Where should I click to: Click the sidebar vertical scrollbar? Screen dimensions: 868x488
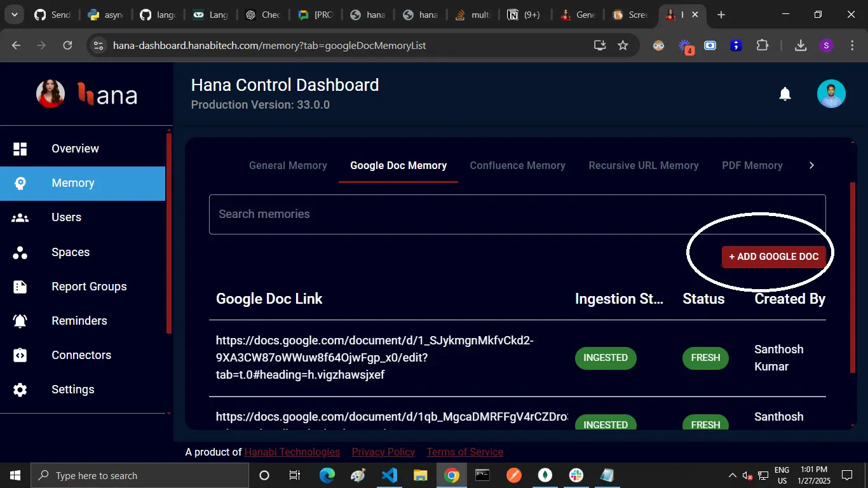pyautogui.click(x=168, y=234)
